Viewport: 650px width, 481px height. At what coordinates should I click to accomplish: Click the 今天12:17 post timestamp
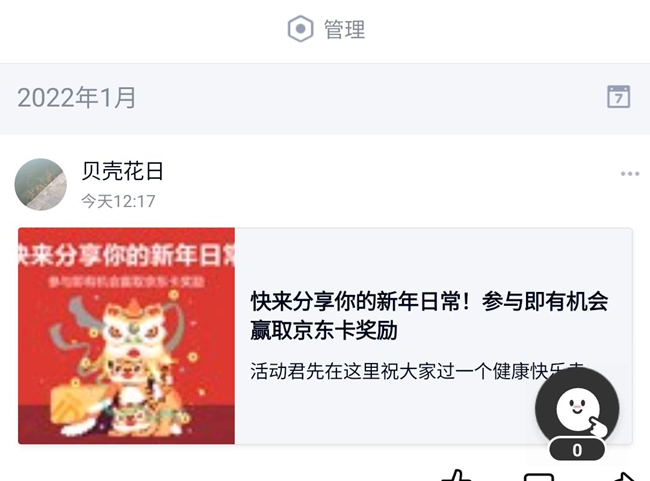(x=118, y=202)
